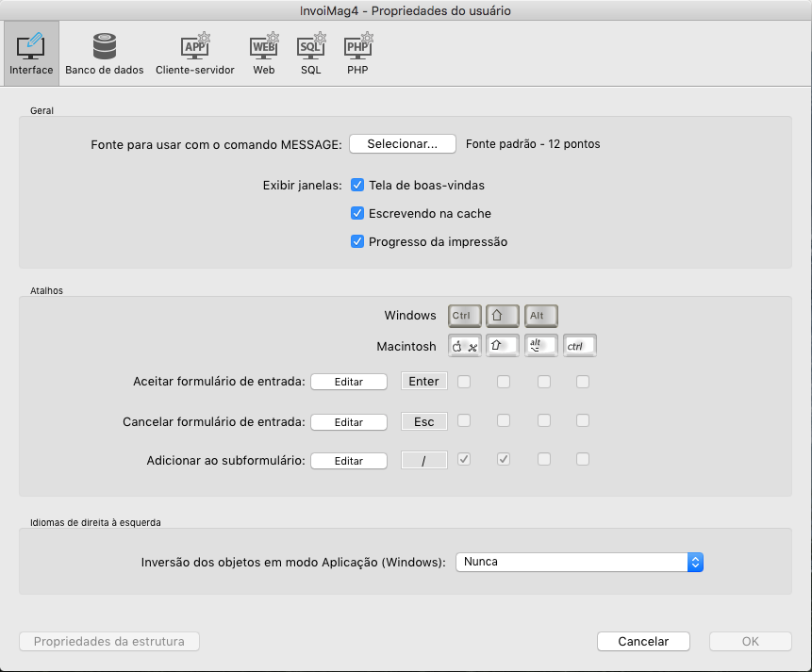Screen dimensions: 812x672
Task: Toggle Progresso da impressão checkbox
Action: [357, 242]
